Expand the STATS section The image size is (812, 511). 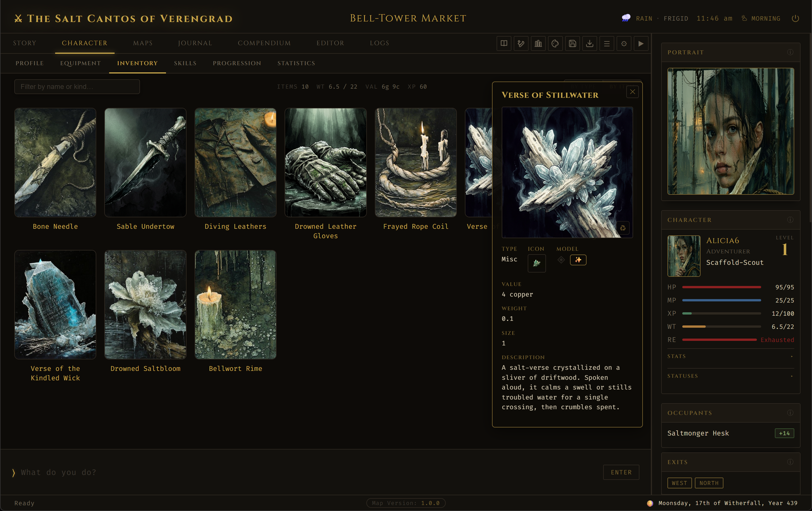click(x=730, y=356)
